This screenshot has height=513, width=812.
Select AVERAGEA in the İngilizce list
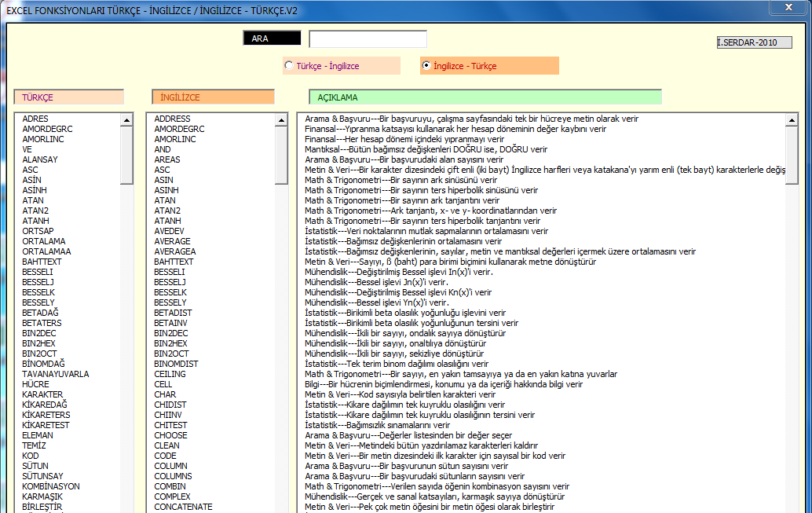(x=175, y=251)
